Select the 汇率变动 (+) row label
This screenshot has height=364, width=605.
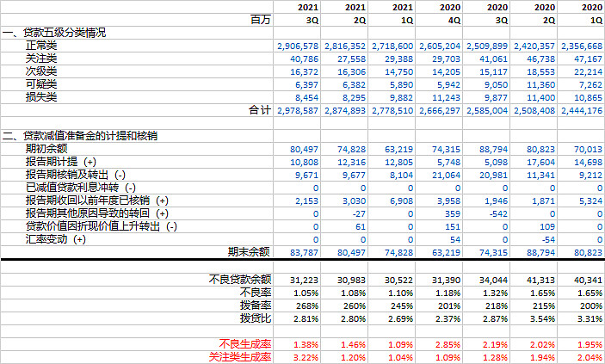(56, 239)
